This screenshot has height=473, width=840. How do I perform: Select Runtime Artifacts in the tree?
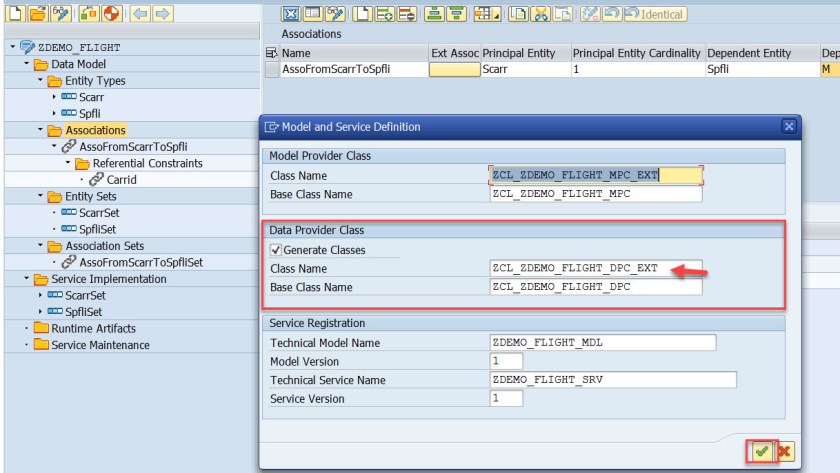click(93, 328)
